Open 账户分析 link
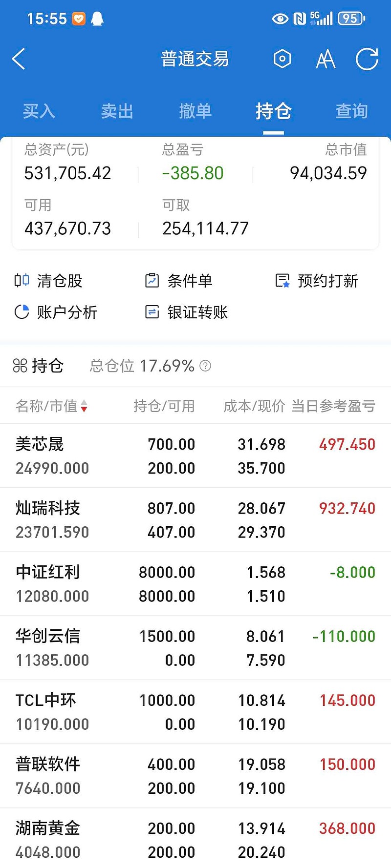The width and height of the screenshot is (391, 868). pyautogui.click(x=67, y=312)
